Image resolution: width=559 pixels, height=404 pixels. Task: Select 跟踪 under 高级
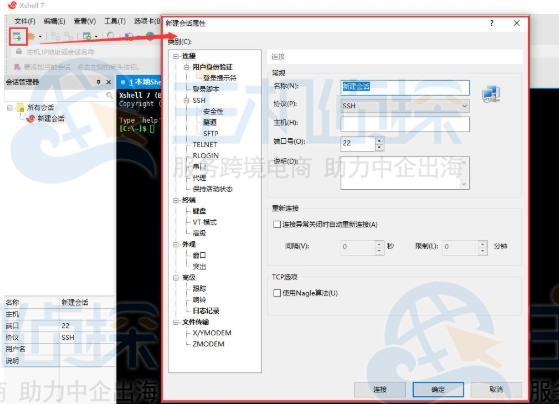[199, 288]
